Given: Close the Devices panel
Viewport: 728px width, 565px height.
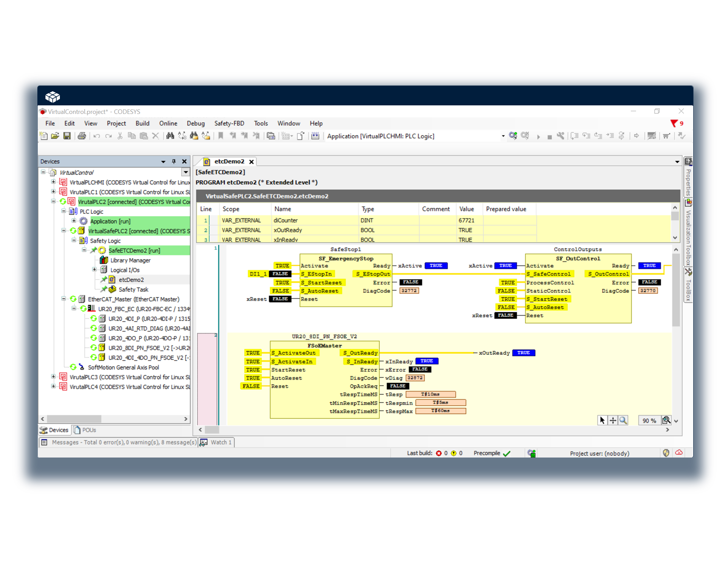Looking at the screenshot, I should pyautogui.click(x=184, y=161).
